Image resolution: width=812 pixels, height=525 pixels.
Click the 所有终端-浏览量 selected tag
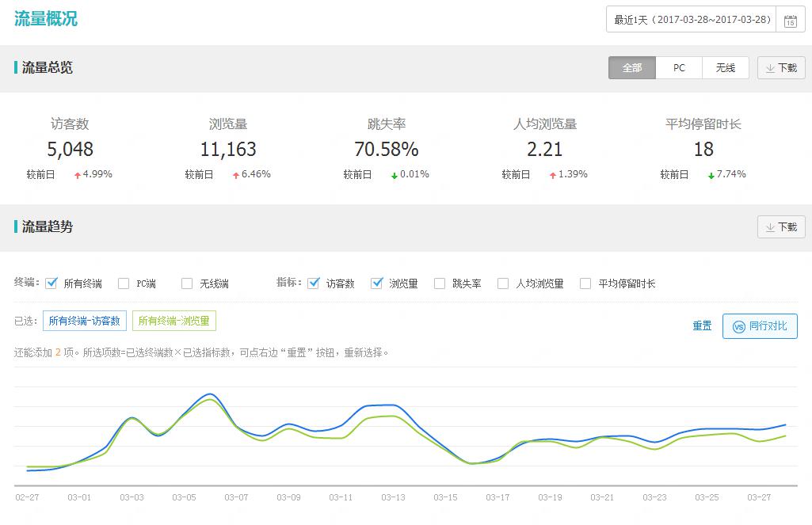coord(173,321)
